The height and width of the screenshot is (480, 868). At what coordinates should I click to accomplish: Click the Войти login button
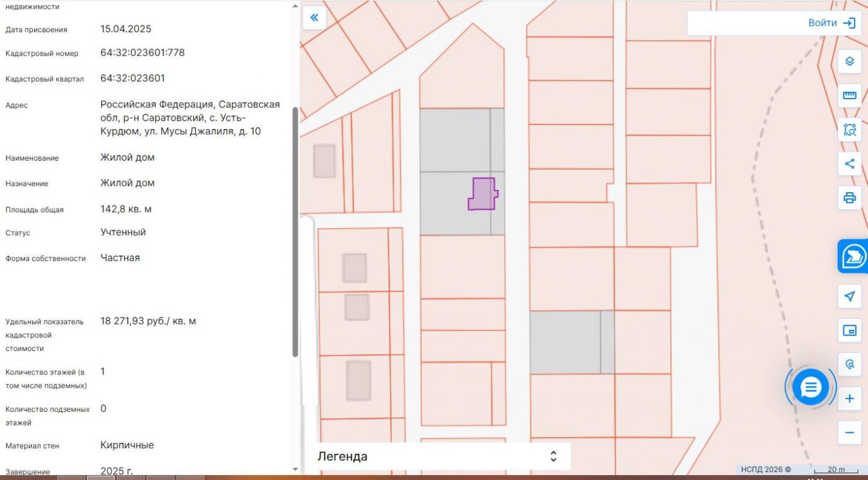click(x=831, y=23)
